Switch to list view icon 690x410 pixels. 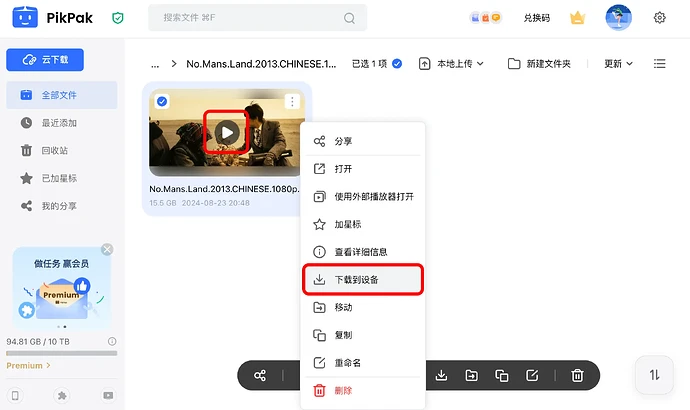tap(659, 64)
